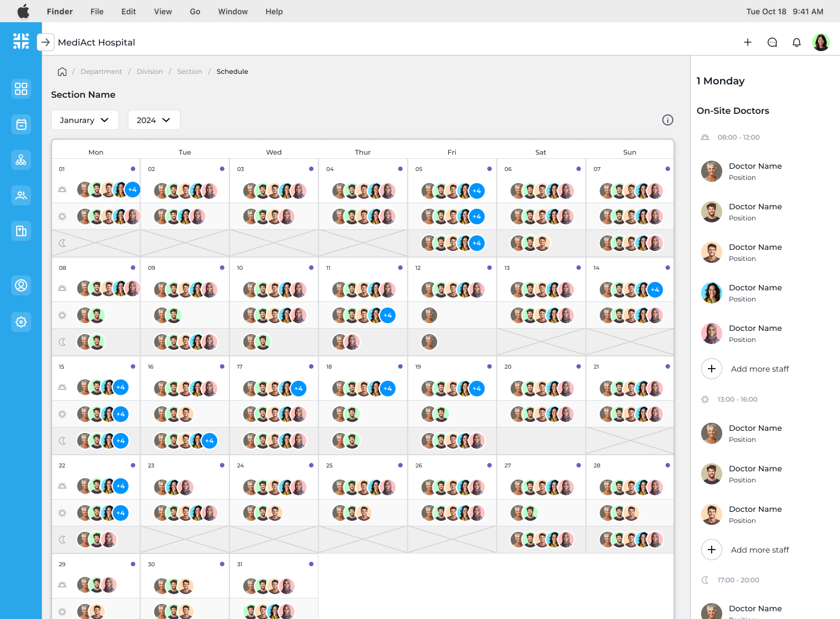Click the dashboard grid icon in sidebar
This screenshot has height=619, width=840.
click(21, 89)
